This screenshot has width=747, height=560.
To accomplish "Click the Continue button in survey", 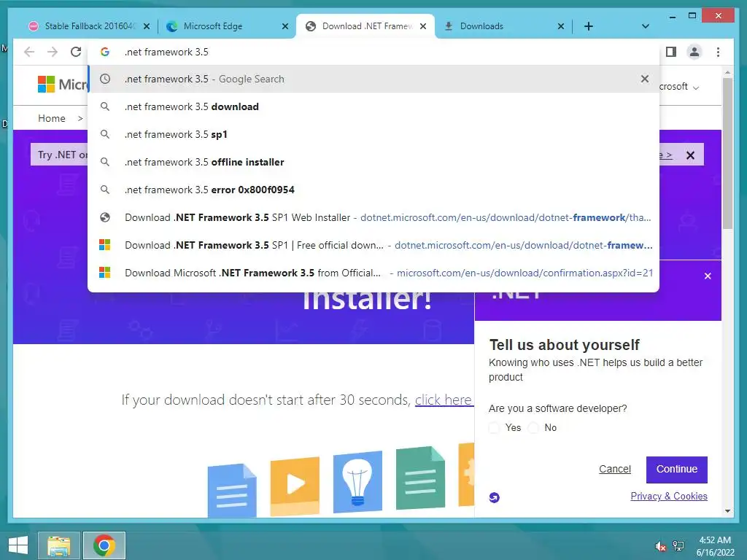I will click(x=676, y=470).
